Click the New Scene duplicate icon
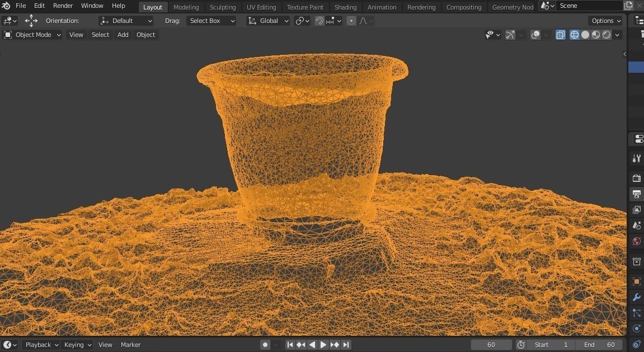The height and width of the screenshot is (352, 644). pyautogui.click(x=628, y=6)
